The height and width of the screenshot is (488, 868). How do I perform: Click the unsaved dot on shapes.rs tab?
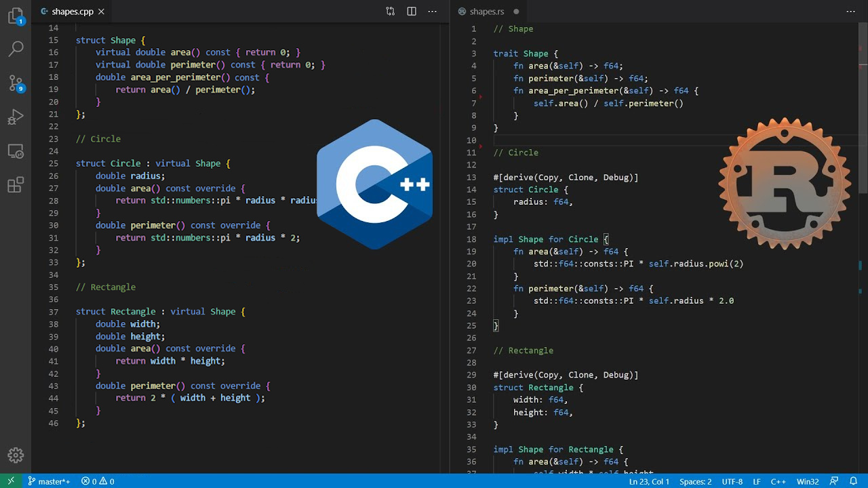tap(516, 12)
